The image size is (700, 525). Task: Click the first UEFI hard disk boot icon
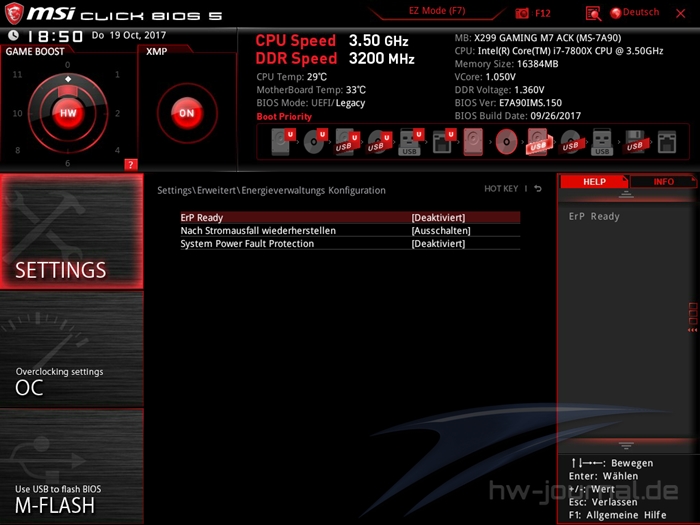[283, 142]
